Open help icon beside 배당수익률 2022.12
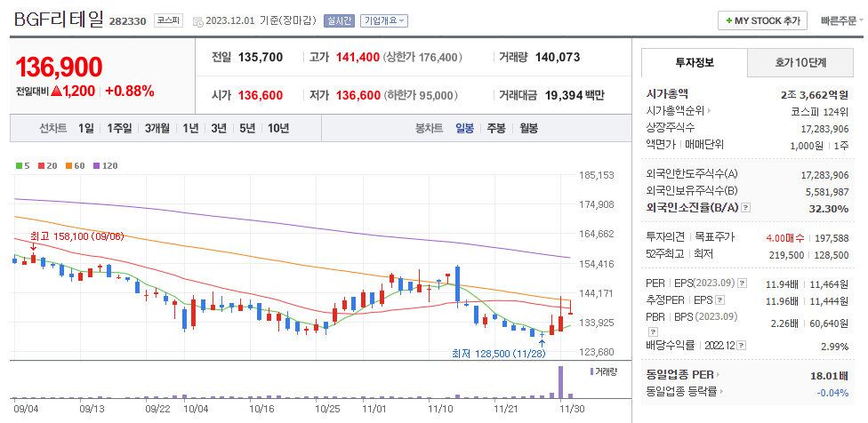Viewport: 868px width, 423px height. tap(742, 346)
